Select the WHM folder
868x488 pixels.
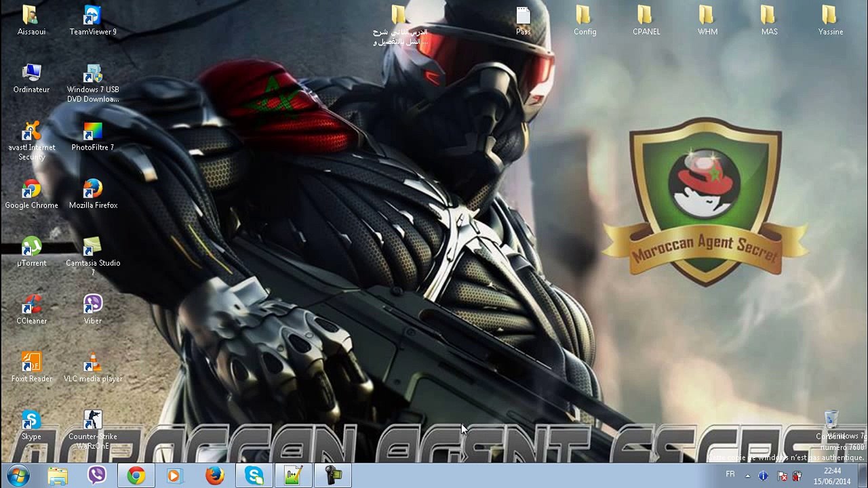pyautogui.click(x=707, y=20)
